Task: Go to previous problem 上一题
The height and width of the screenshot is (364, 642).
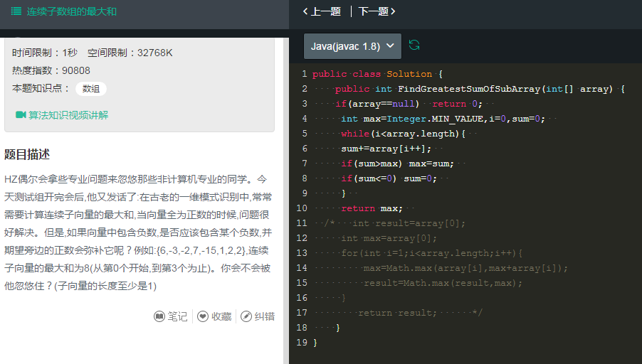Action: (x=322, y=11)
